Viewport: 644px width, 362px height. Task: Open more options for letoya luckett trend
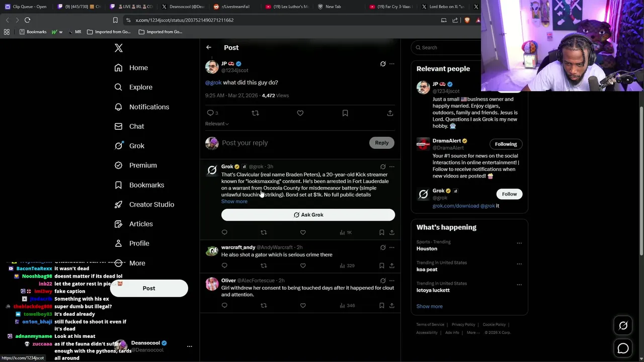(519, 285)
